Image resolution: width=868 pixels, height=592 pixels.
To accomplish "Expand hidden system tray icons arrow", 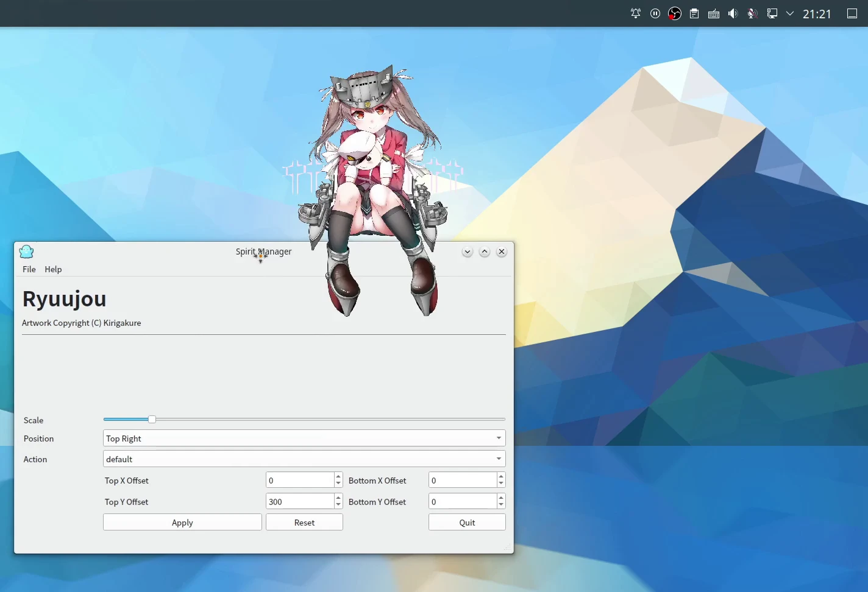I will pyautogui.click(x=790, y=13).
